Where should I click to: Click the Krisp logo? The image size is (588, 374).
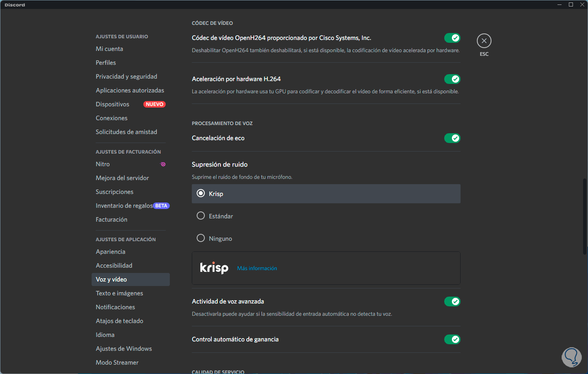(214, 268)
